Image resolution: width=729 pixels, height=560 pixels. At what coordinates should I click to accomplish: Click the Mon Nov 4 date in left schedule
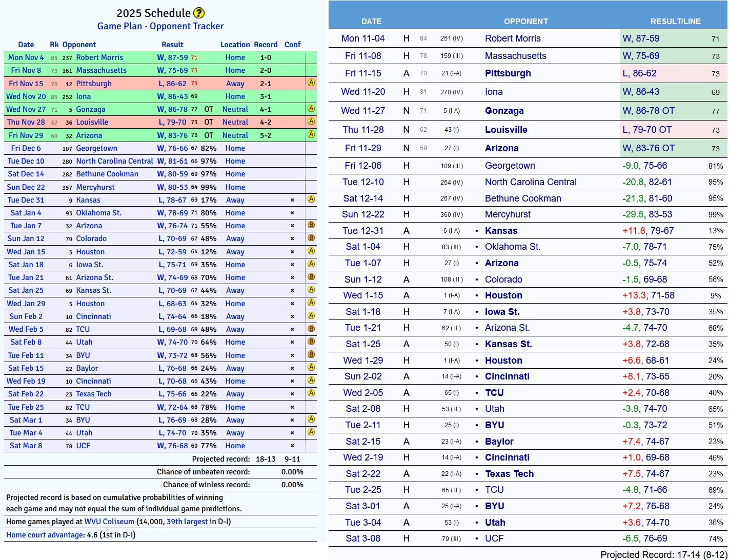pyautogui.click(x=26, y=57)
